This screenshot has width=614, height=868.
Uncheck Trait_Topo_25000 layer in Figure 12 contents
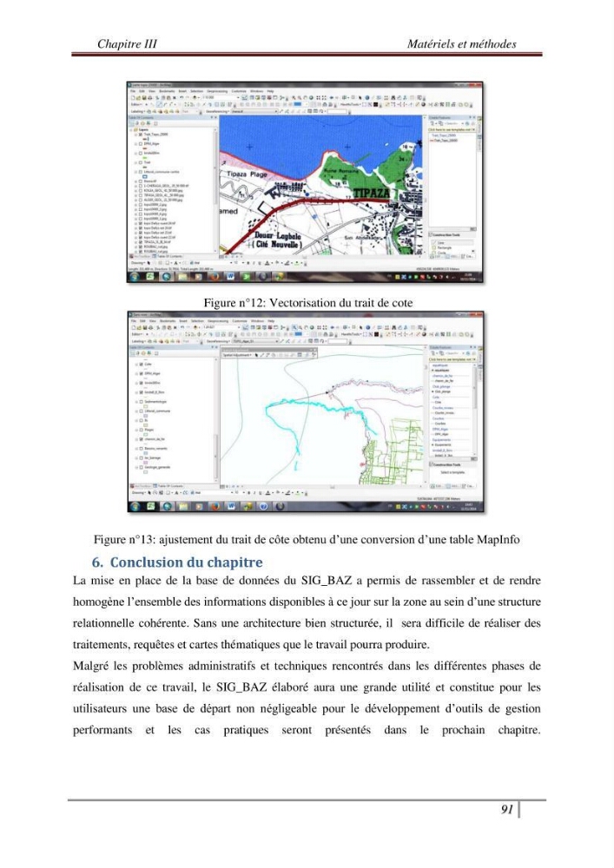click(140, 135)
